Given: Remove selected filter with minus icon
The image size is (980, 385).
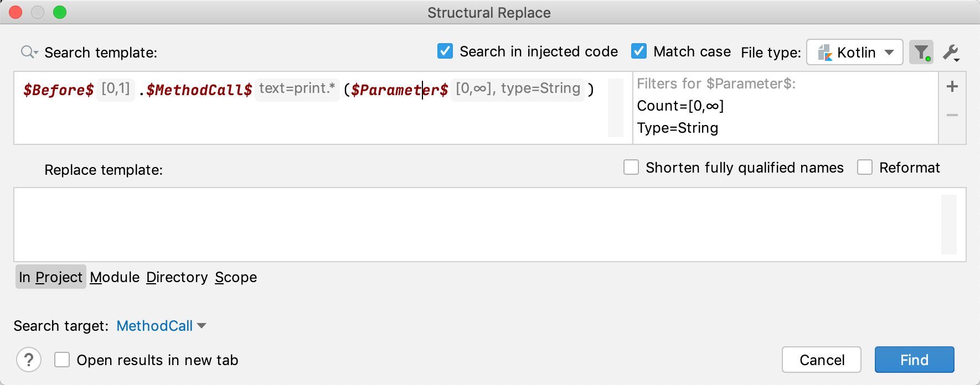Looking at the screenshot, I should [x=952, y=115].
